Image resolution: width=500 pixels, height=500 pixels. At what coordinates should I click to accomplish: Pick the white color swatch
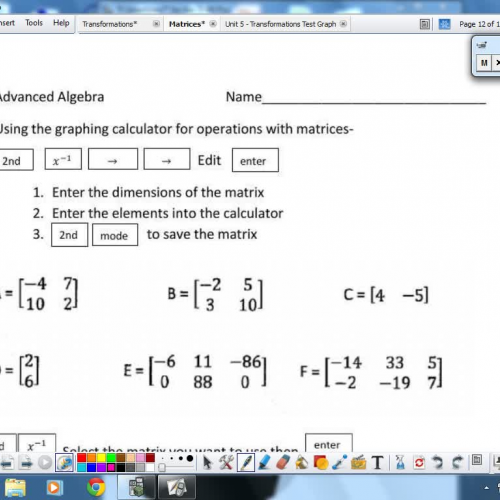click(x=150, y=467)
